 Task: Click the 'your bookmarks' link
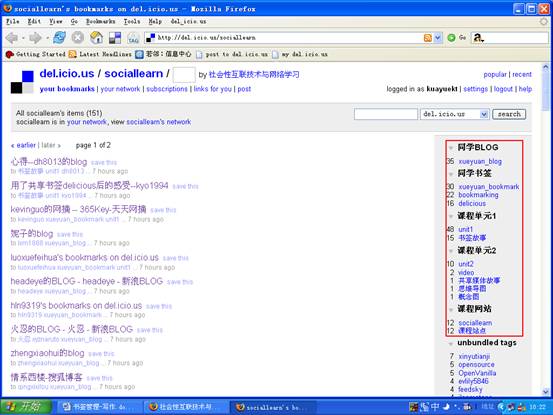click(67, 89)
